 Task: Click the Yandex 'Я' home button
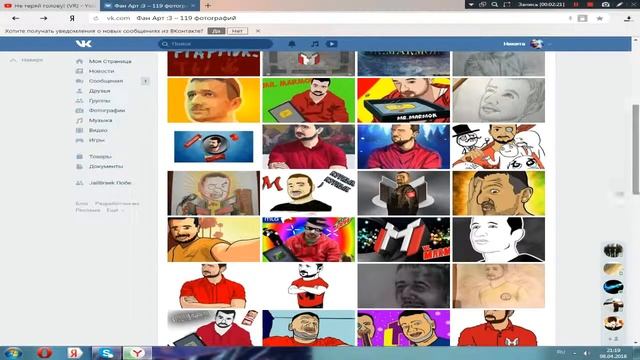72,18
